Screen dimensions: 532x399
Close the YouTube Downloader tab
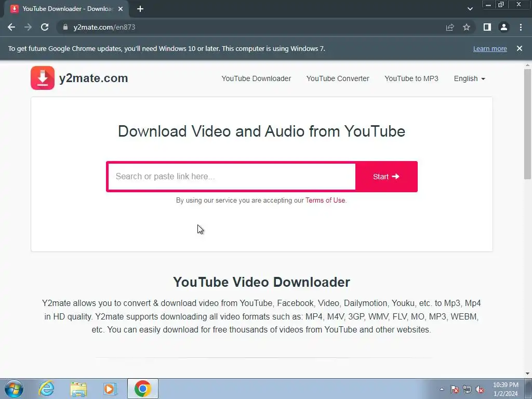(x=121, y=9)
